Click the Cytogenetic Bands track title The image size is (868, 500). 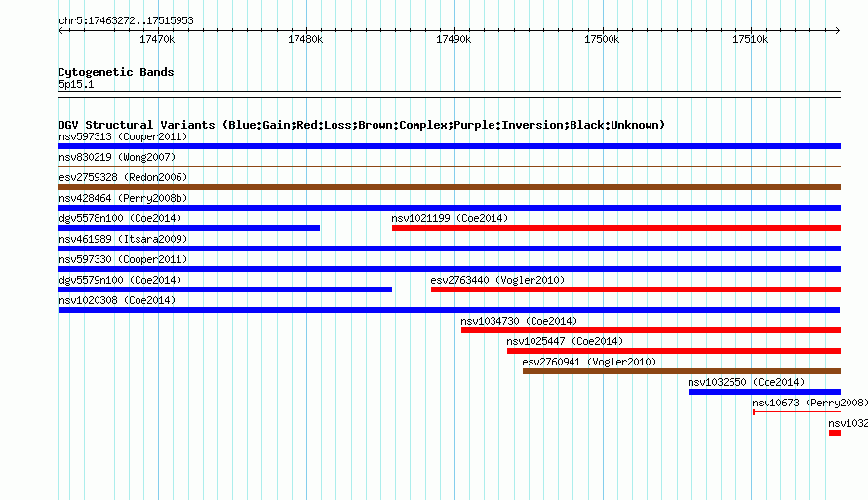[x=116, y=72]
